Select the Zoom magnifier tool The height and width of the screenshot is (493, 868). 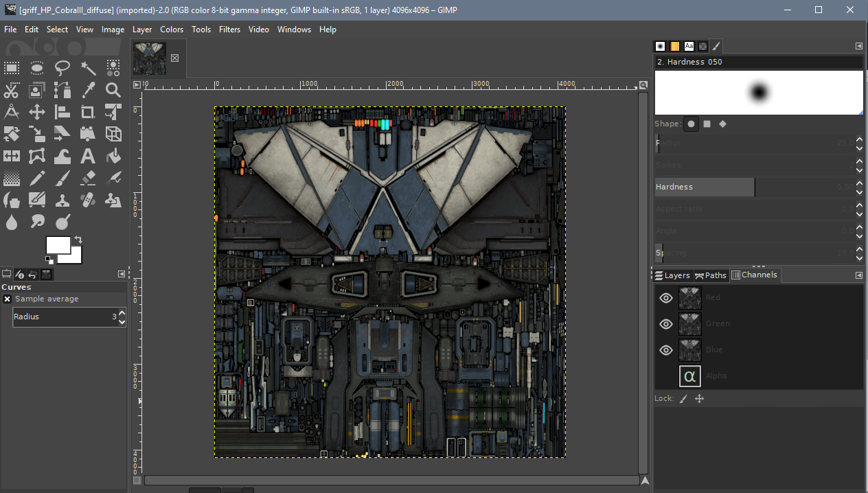tap(113, 90)
